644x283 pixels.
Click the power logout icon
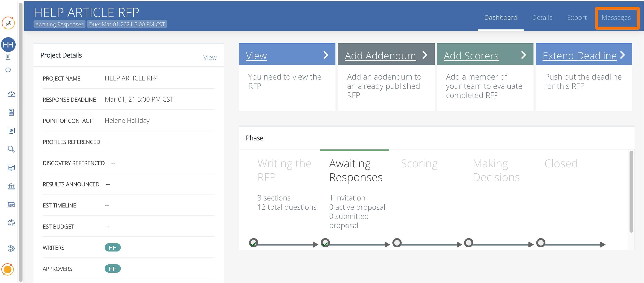pos(8,70)
